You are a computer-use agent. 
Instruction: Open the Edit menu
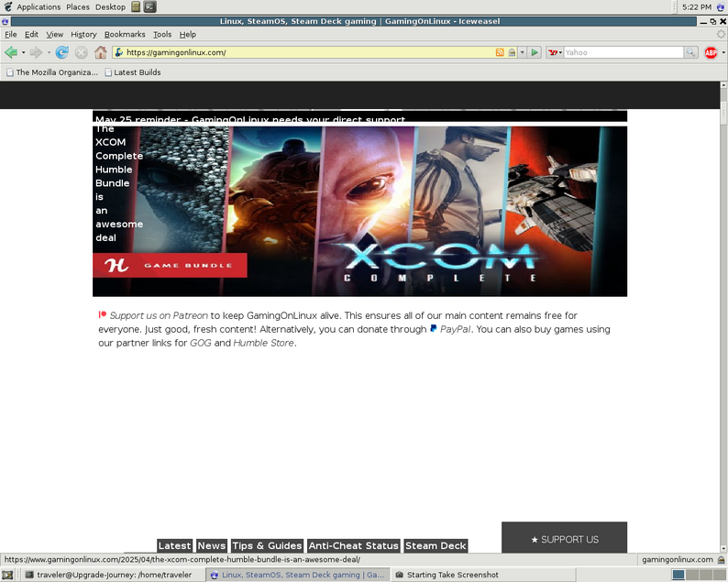pyautogui.click(x=31, y=34)
